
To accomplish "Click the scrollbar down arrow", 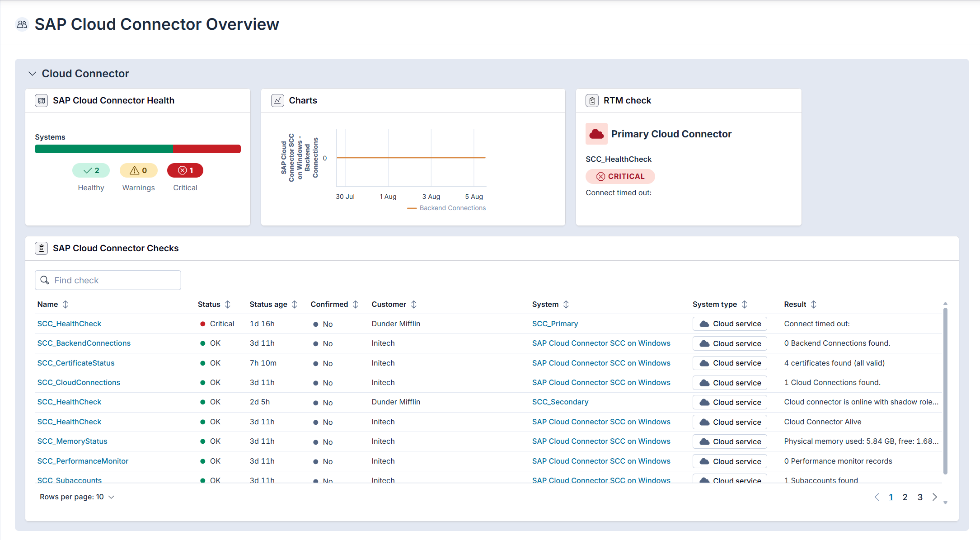I will [945, 502].
